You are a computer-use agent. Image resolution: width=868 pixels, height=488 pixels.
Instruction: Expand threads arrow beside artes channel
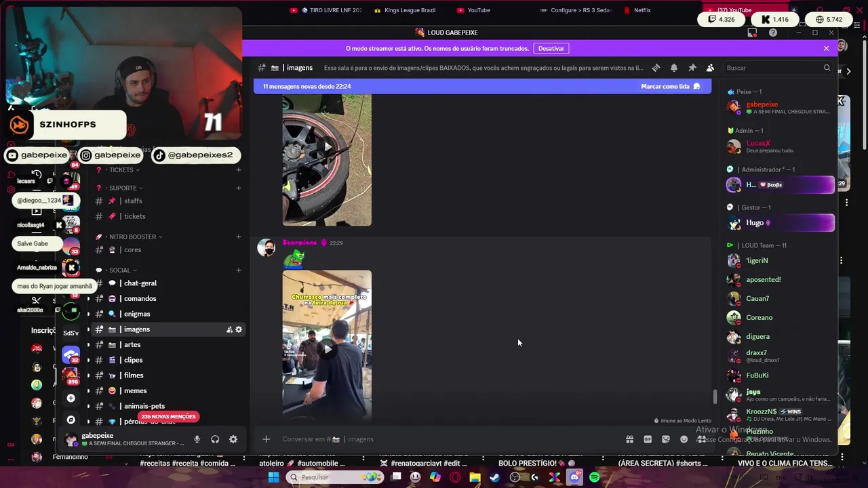(88, 345)
